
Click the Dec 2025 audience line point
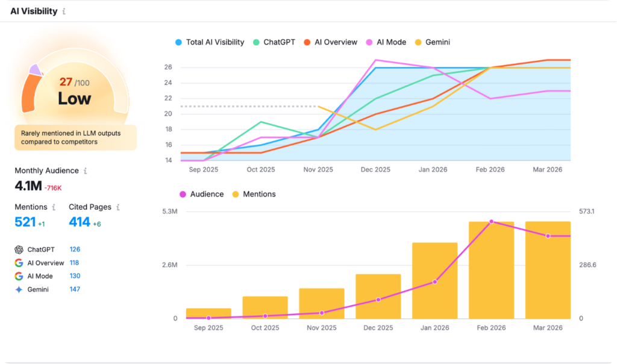point(378,300)
